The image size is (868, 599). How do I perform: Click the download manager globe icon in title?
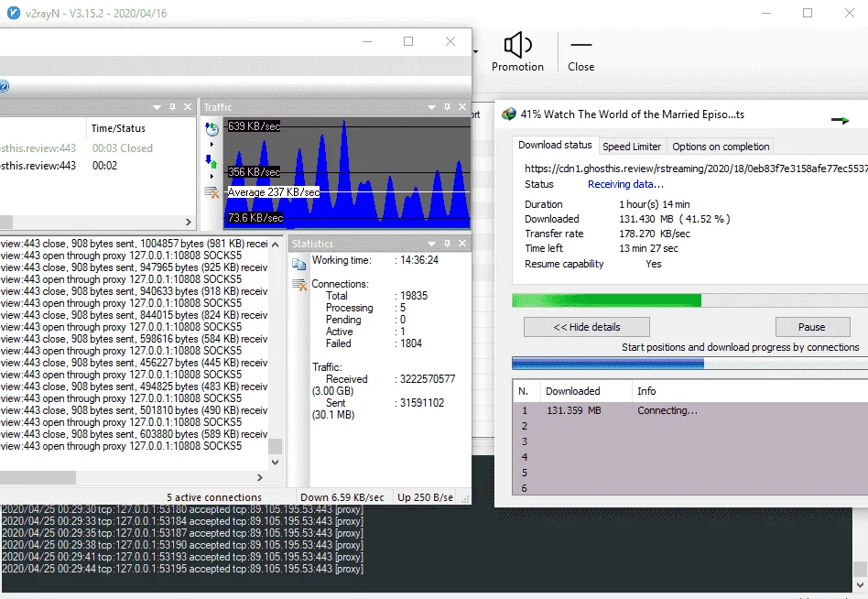click(x=509, y=114)
